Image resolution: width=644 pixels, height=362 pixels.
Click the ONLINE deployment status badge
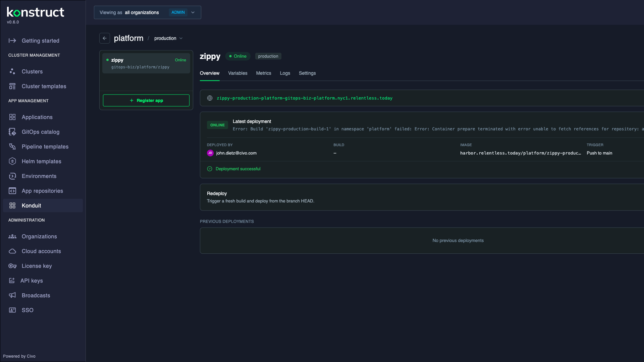pyautogui.click(x=217, y=125)
